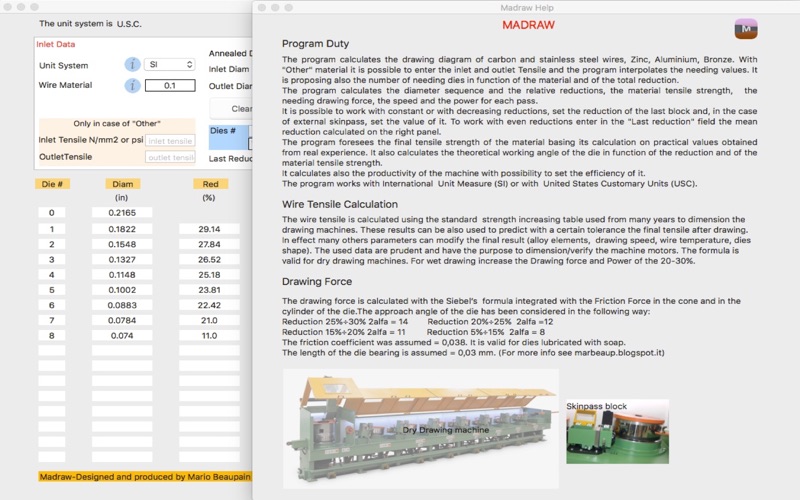800x500 pixels.
Task: Click the Inlet Tensile input field
Action: click(x=170, y=141)
